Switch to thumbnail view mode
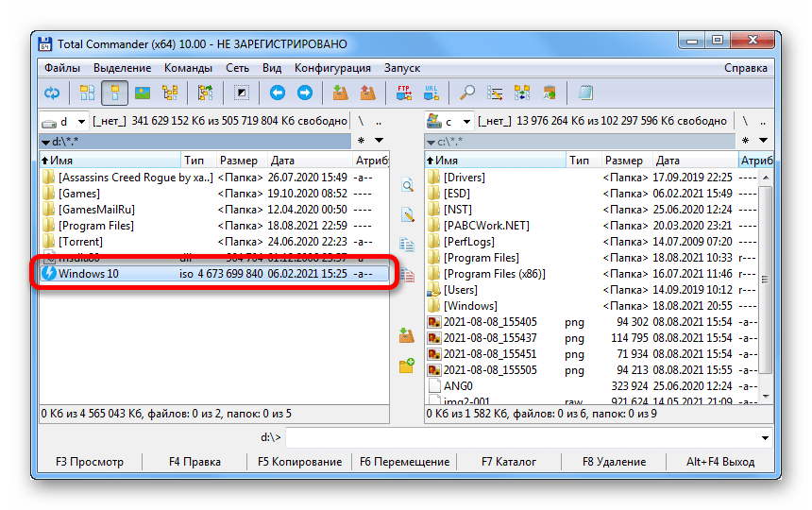 pos(143,93)
